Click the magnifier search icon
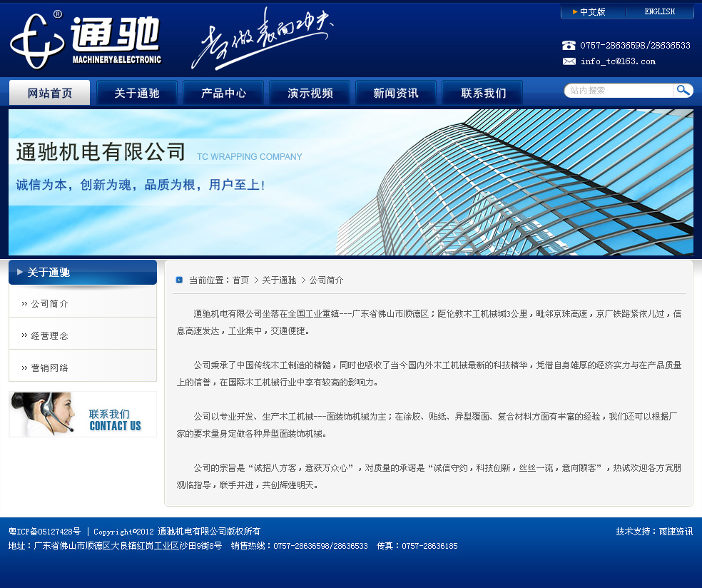This screenshot has width=702, height=588. [683, 91]
